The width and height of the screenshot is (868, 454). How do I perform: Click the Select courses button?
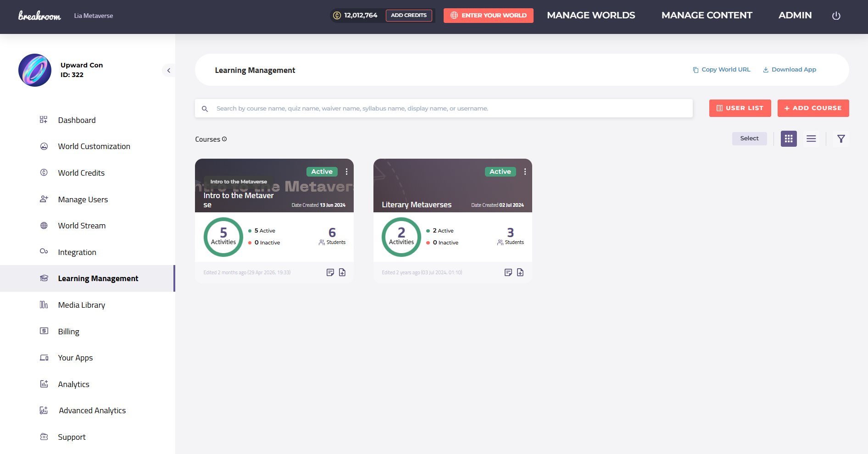point(750,138)
